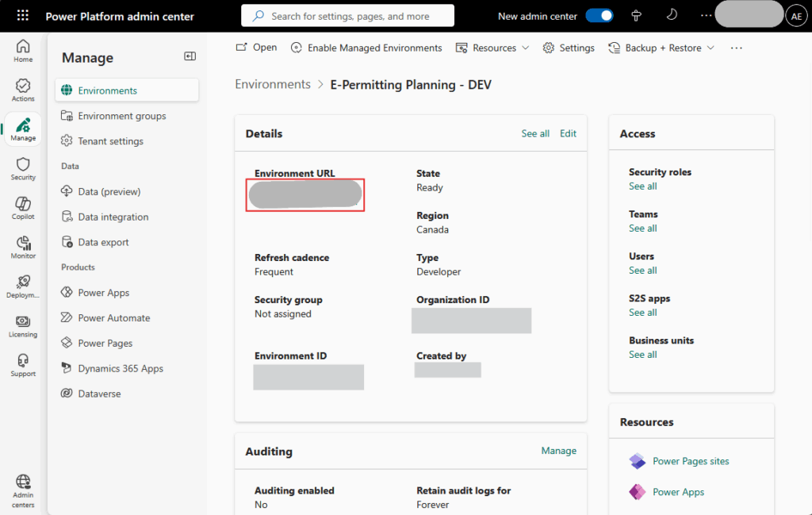Click inside the search settings field
Viewport: 812px width, 515px height.
pyautogui.click(x=347, y=15)
